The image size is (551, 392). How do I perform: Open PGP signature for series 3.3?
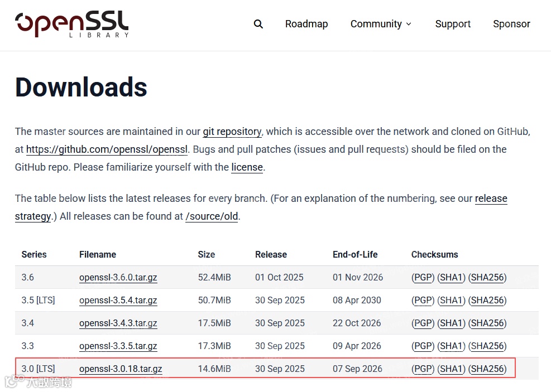(x=423, y=346)
